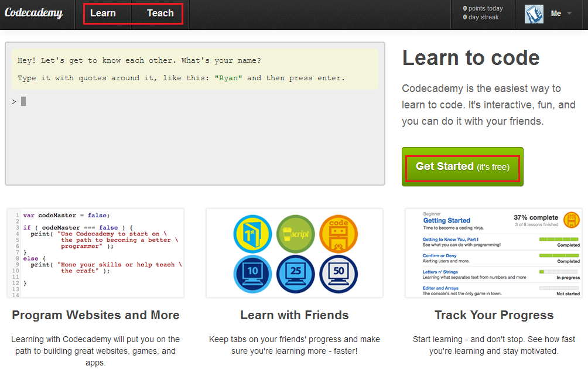Expand the Me dropdown arrow

click(569, 13)
